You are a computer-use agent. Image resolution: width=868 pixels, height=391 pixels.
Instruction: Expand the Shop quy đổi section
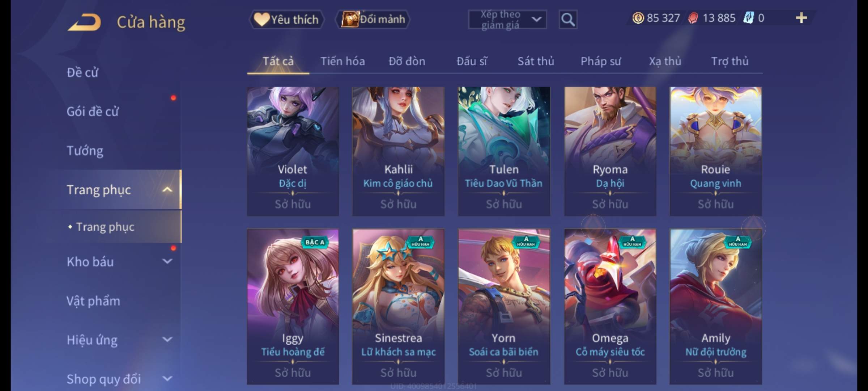tap(167, 379)
